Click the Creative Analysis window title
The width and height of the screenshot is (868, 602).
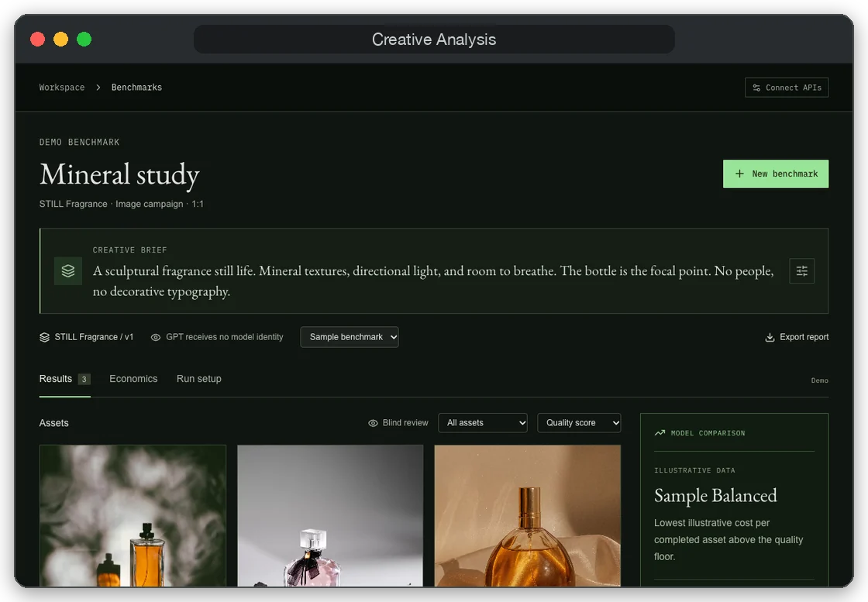434,40
